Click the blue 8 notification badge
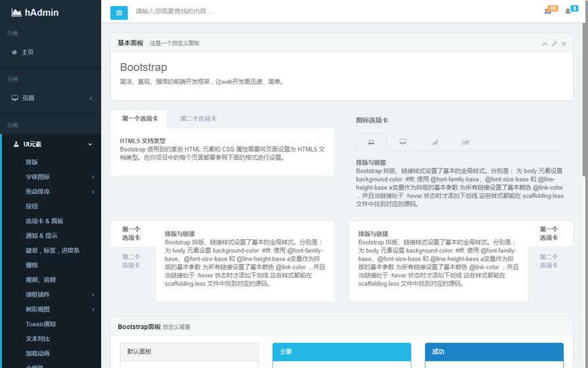This screenshot has height=368, width=588. [574, 9]
